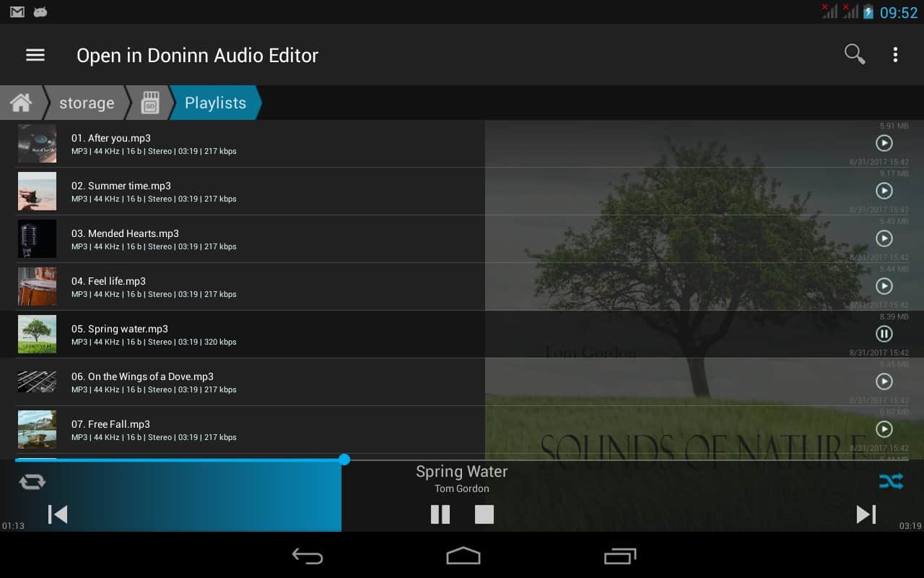Viewport: 924px width, 578px height.
Task: Stop playback with the square button
Action: tap(484, 514)
